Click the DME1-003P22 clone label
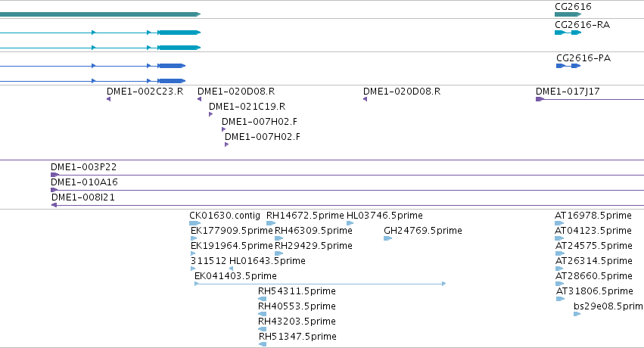The height and width of the screenshot is (348, 644). (x=84, y=167)
